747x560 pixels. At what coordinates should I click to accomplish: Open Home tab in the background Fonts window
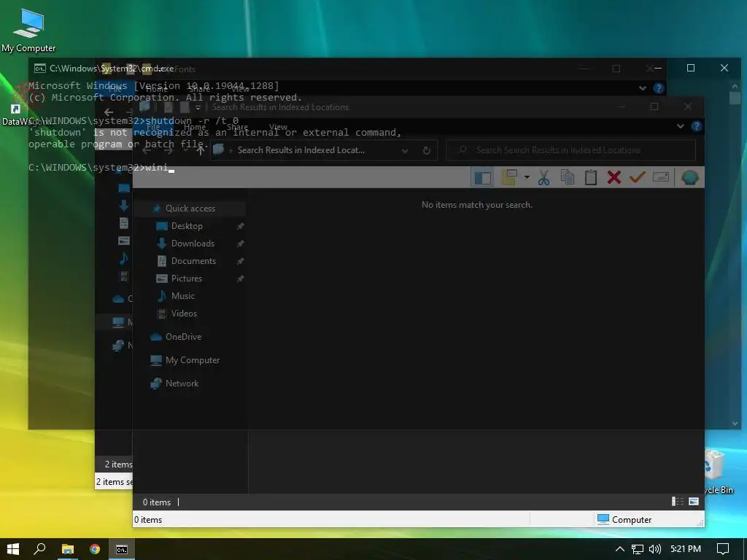[157, 89]
